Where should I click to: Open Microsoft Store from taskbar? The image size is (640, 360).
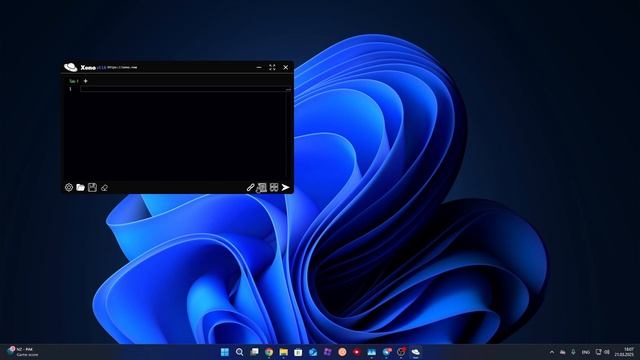tap(298, 352)
